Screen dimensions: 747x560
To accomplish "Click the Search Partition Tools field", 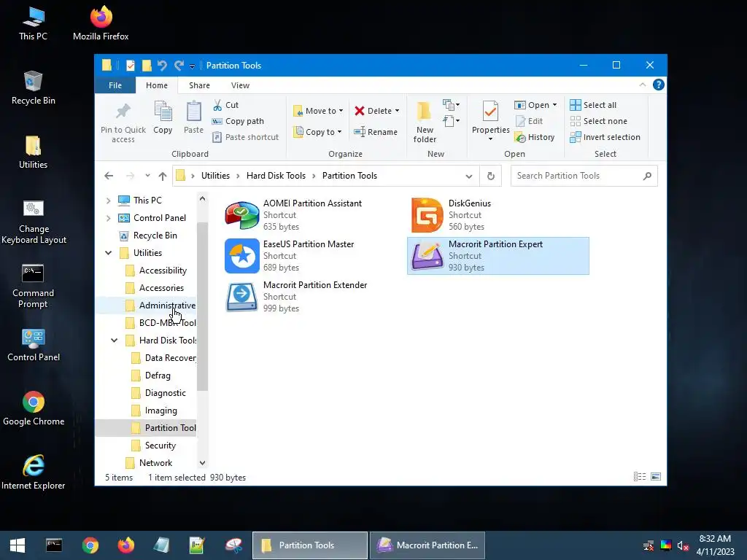I will (x=584, y=176).
